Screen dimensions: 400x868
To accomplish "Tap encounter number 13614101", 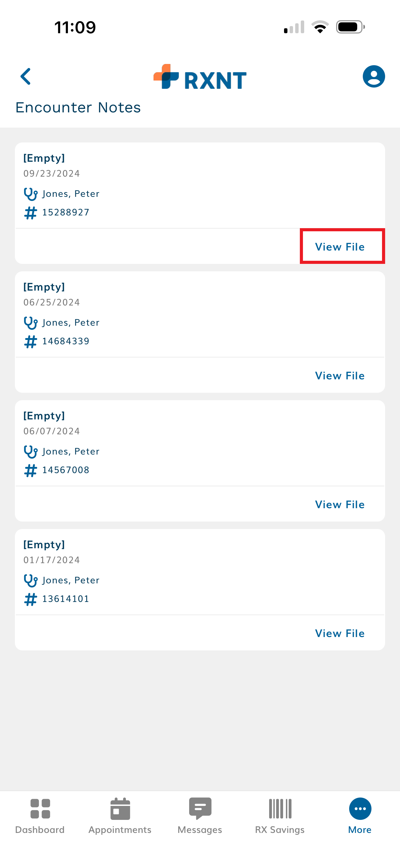I will (66, 599).
